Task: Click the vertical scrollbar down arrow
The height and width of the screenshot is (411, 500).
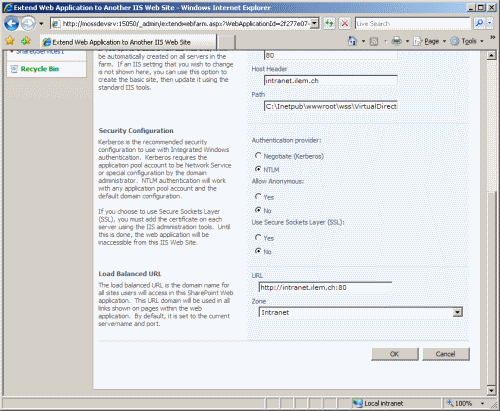Action: tap(491, 390)
